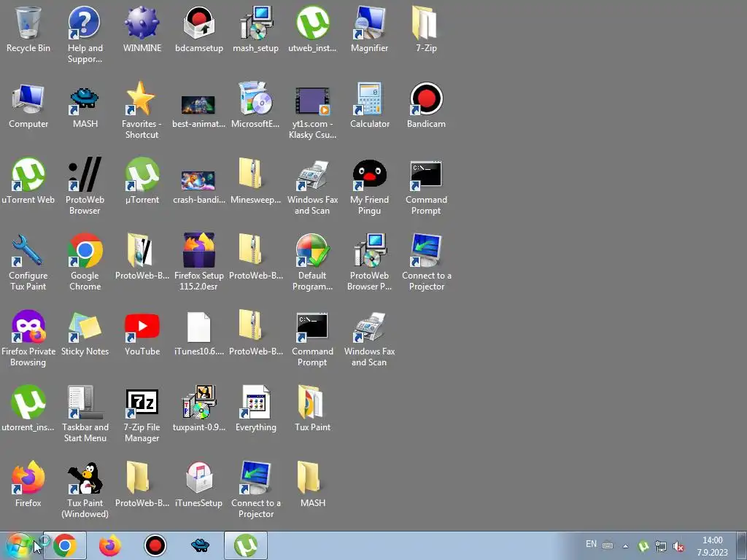
Task: Switch to uTorrent taskbar button
Action: pos(246,545)
